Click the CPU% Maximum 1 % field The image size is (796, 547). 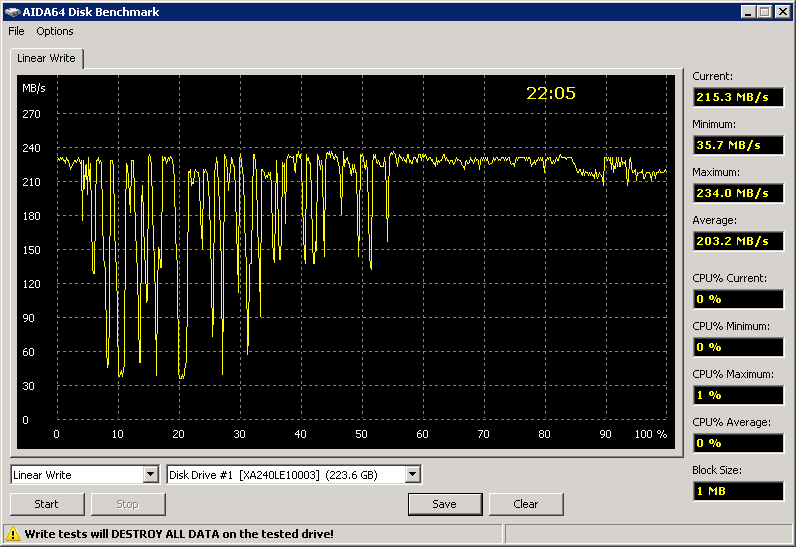click(x=738, y=395)
